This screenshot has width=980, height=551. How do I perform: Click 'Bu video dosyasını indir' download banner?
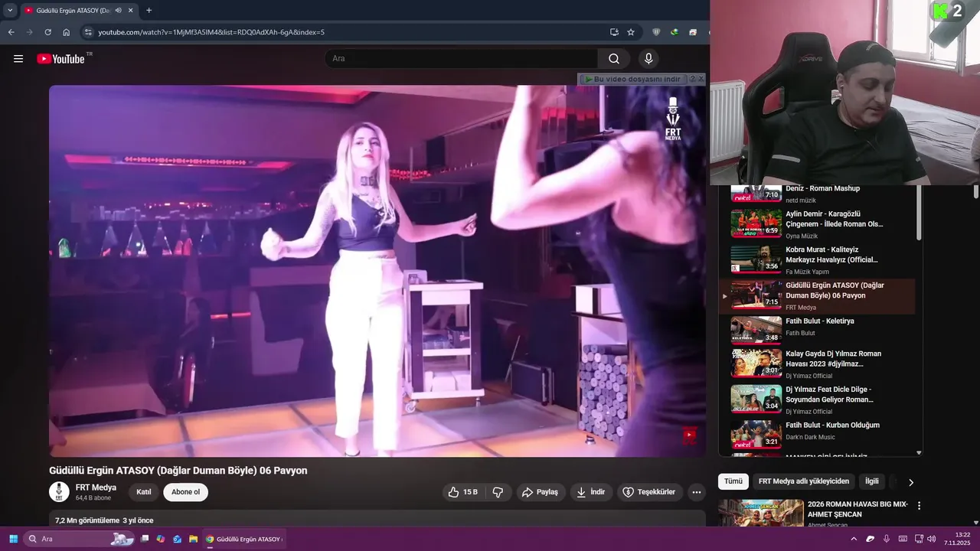coord(632,79)
